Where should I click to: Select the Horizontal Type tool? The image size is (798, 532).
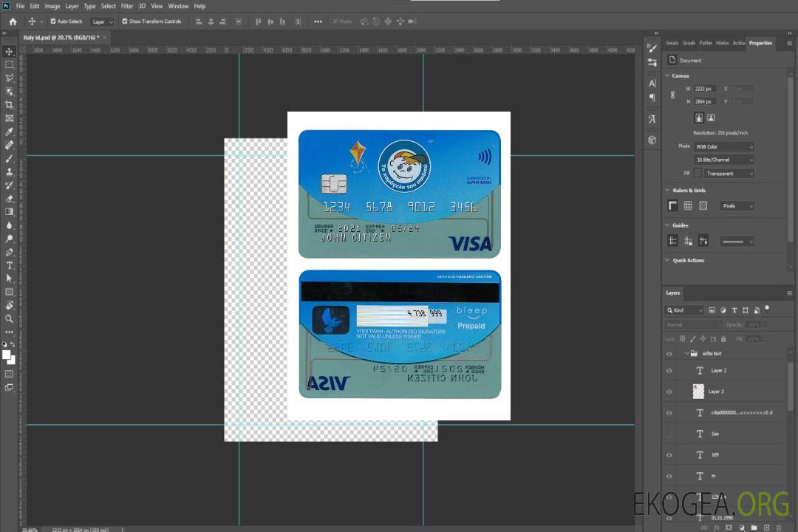click(x=9, y=265)
